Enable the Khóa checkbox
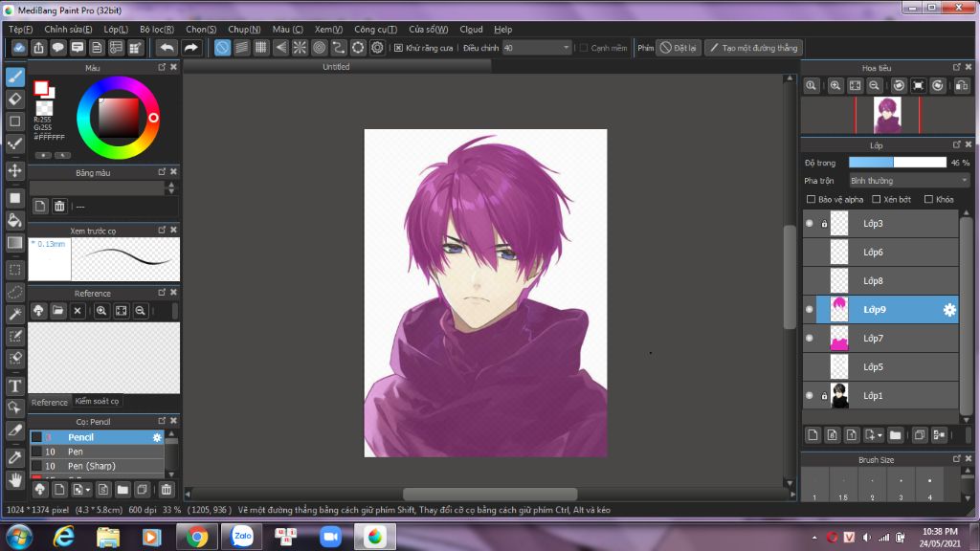This screenshot has width=980, height=551. (x=928, y=199)
